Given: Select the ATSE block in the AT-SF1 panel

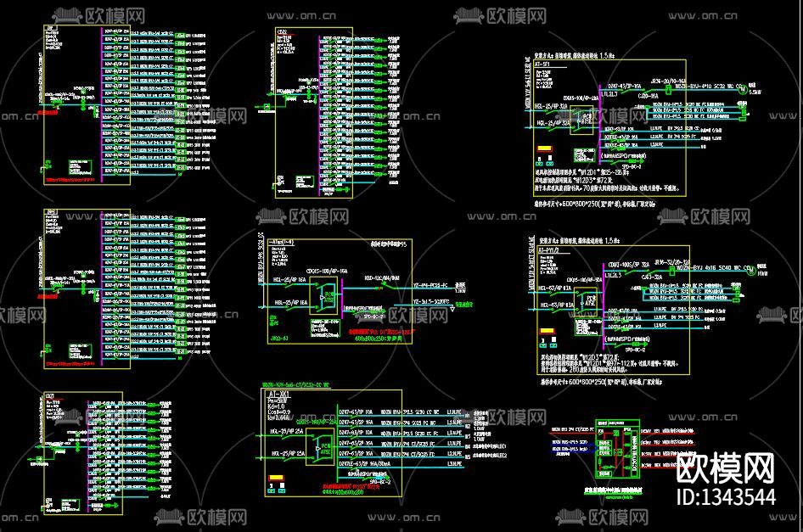Looking at the screenshot, I should [581, 120].
